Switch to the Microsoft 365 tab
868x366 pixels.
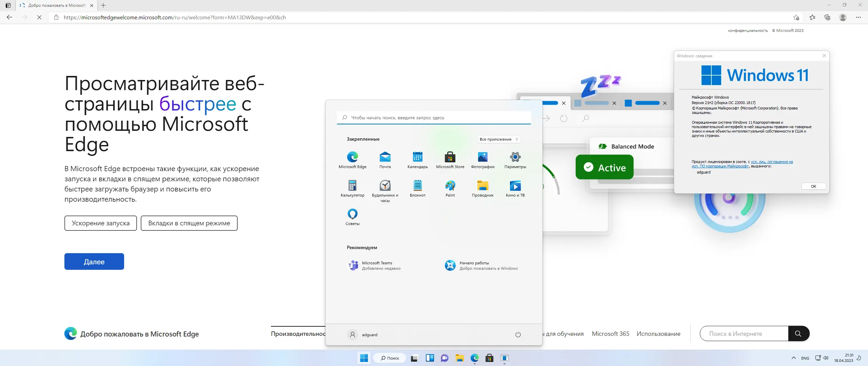(x=610, y=333)
